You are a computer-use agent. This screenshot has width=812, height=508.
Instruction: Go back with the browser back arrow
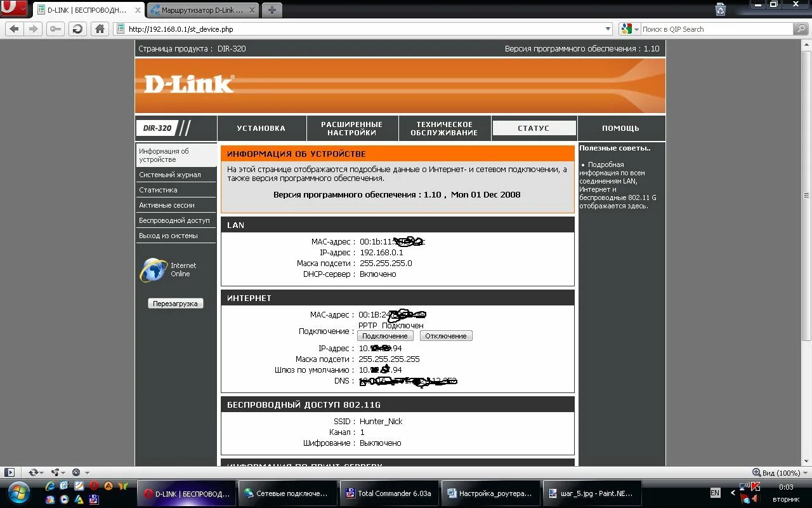pyautogui.click(x=15, y=29)
